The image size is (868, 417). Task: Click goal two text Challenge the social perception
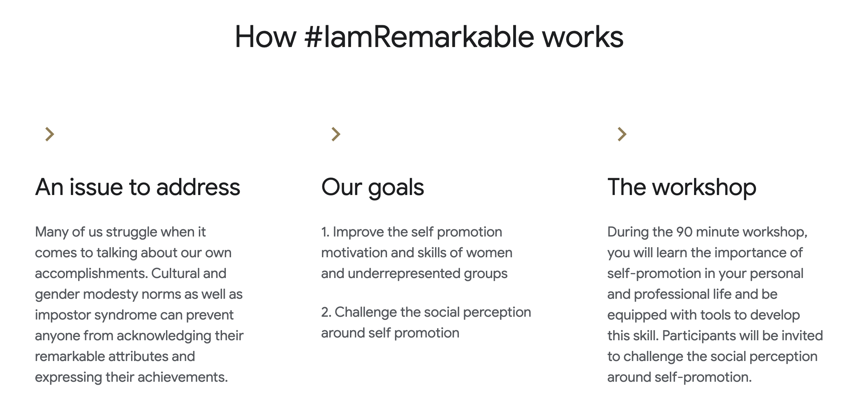426,323
